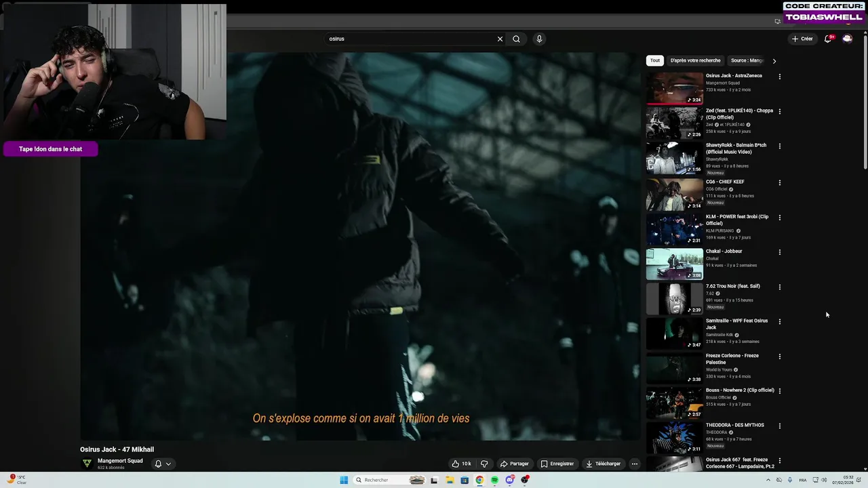
Task: Open Bouss - Nowhere 2 video title
Action: [740, 390]
